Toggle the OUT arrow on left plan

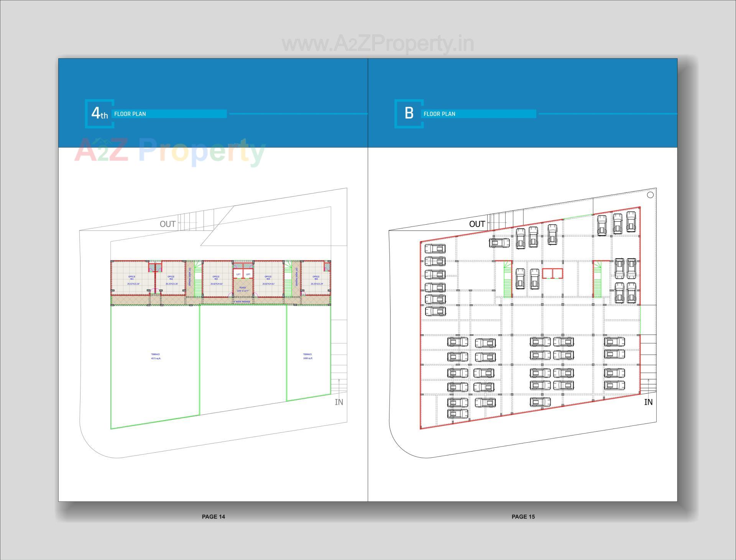point(168,224)
